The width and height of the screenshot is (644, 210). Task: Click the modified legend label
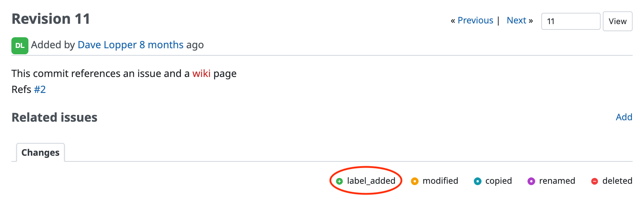click(440, 181)
